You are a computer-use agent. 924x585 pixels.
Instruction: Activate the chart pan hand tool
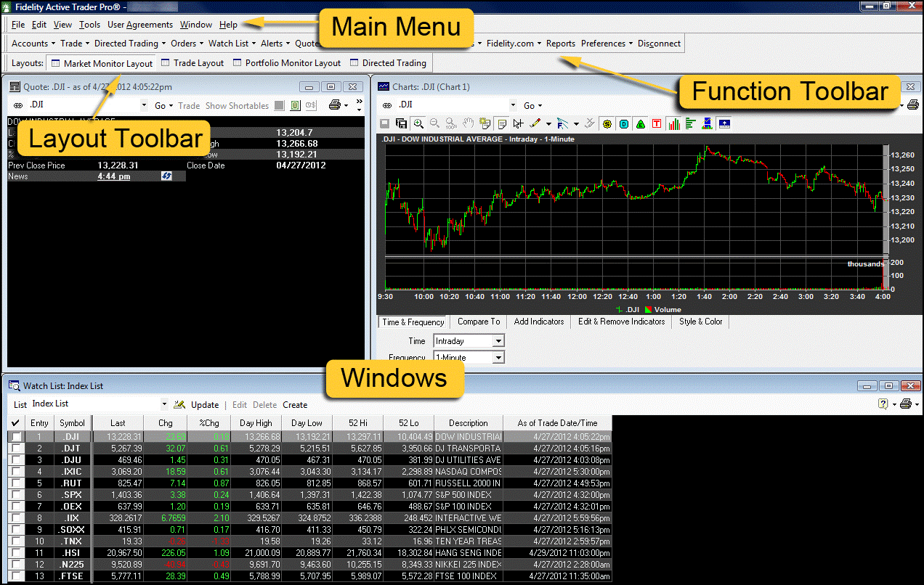click(468, 124)
